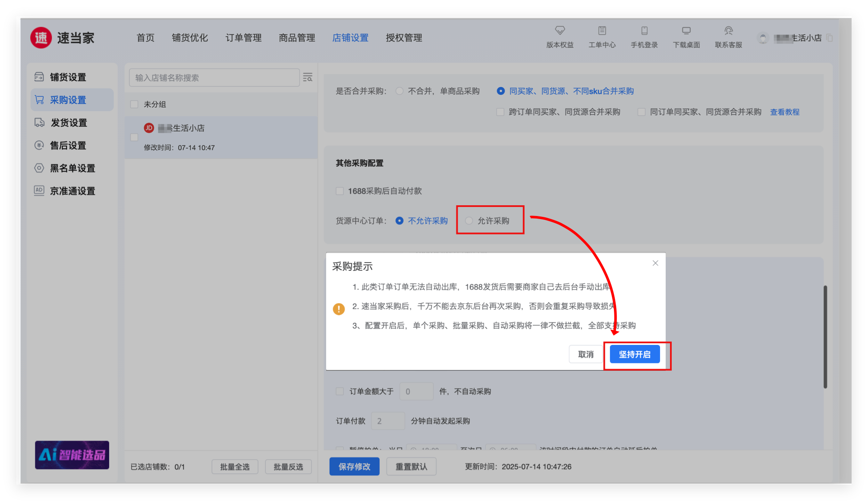868x501 pixels.
Task: Select the 允许采购 radio button
Action: point(469,221)
